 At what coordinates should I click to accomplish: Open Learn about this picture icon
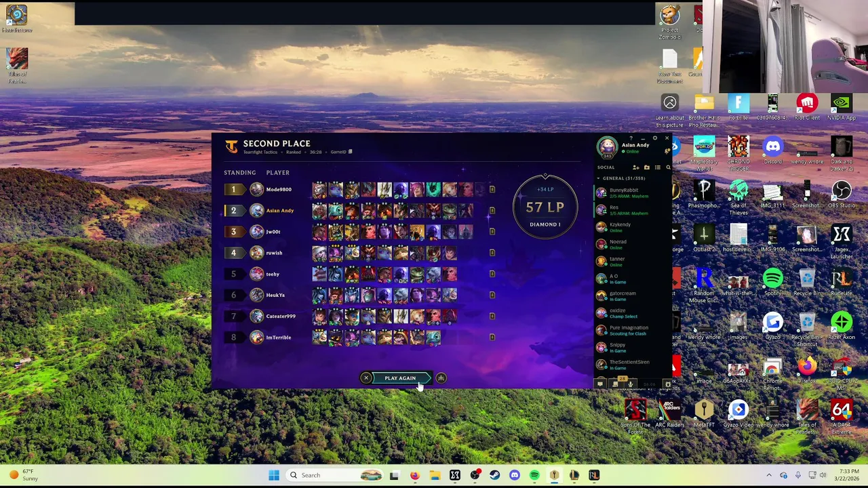(669, 110)
